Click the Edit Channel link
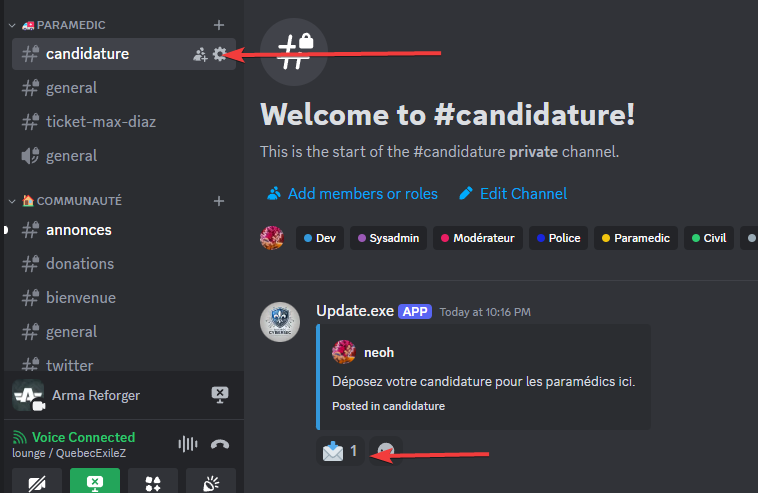 513,194
